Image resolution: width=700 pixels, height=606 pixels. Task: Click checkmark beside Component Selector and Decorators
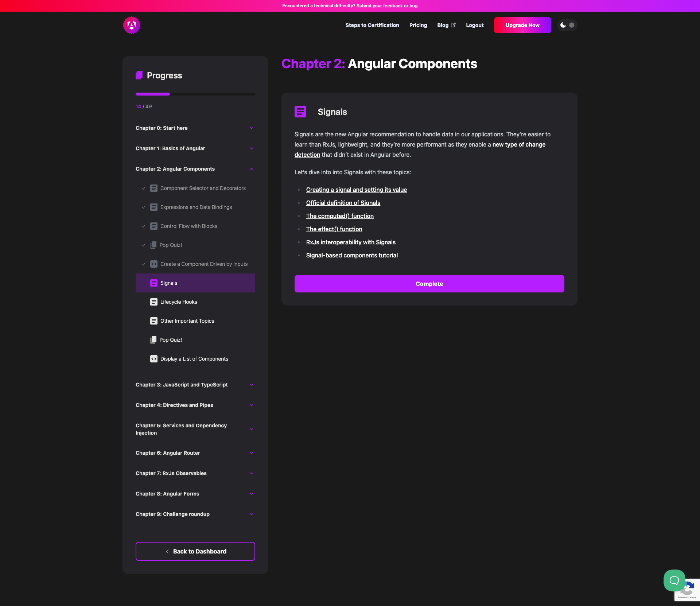(144, 188)
